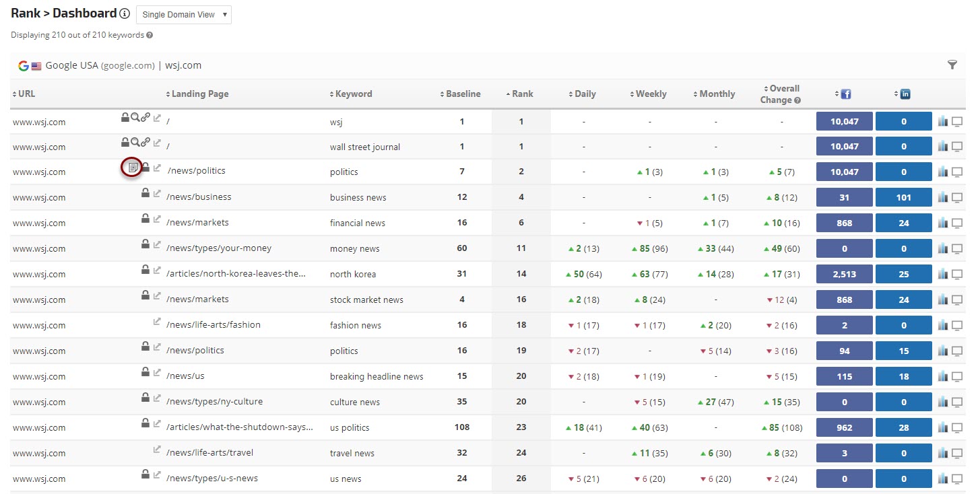Sort by the Weekly column header
The height and width of the screenshot is (494, 980).
tap(649, 94)
